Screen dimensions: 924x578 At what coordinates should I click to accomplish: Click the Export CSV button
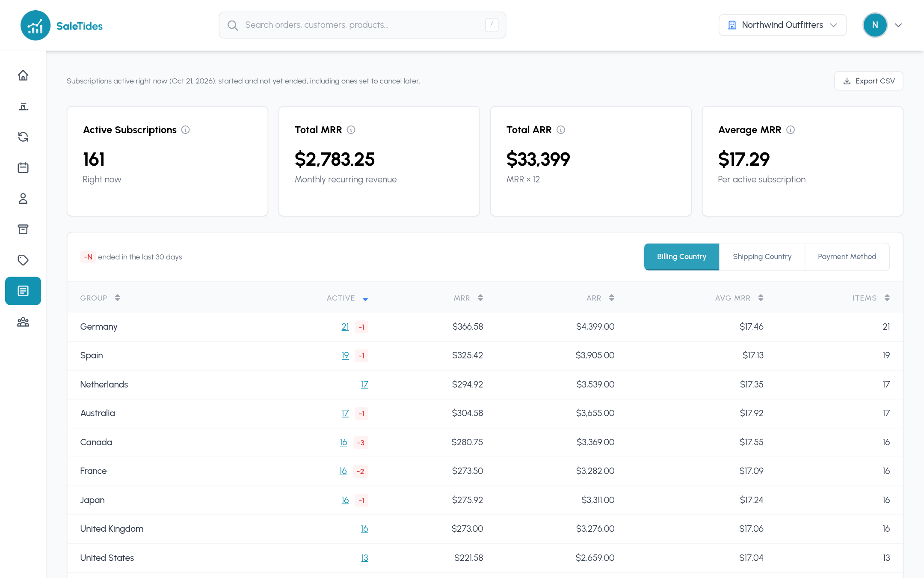pyautogui.click(x=868, y=81)
